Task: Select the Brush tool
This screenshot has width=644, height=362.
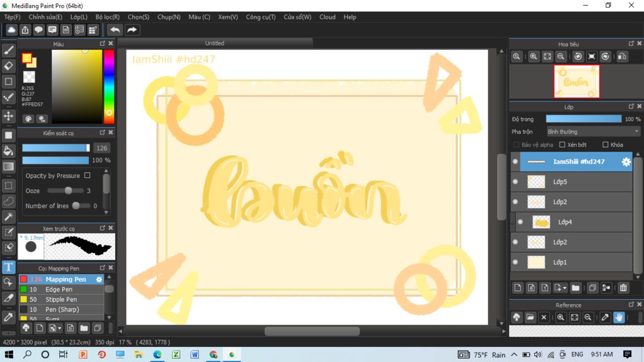Action: (x=9, y=50)
